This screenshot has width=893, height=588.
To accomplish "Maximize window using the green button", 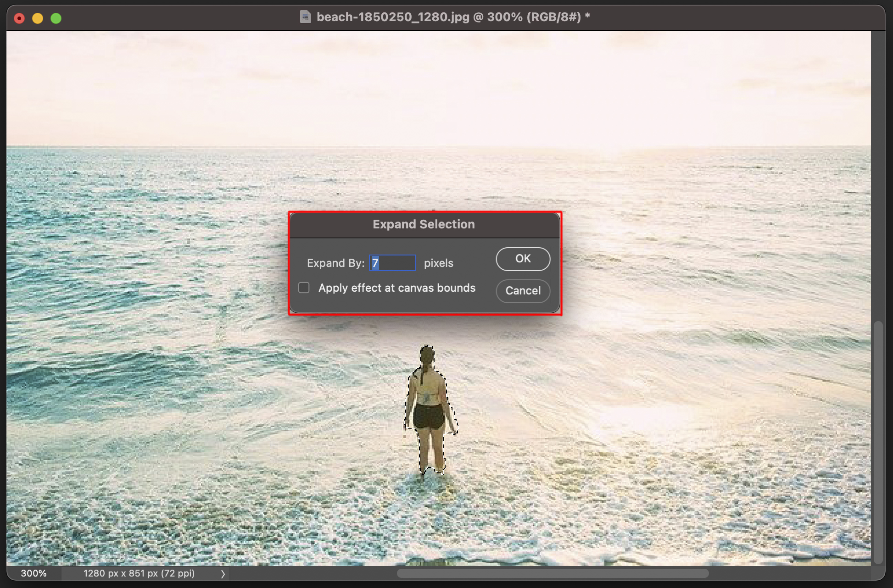I will tap(56, 18).
